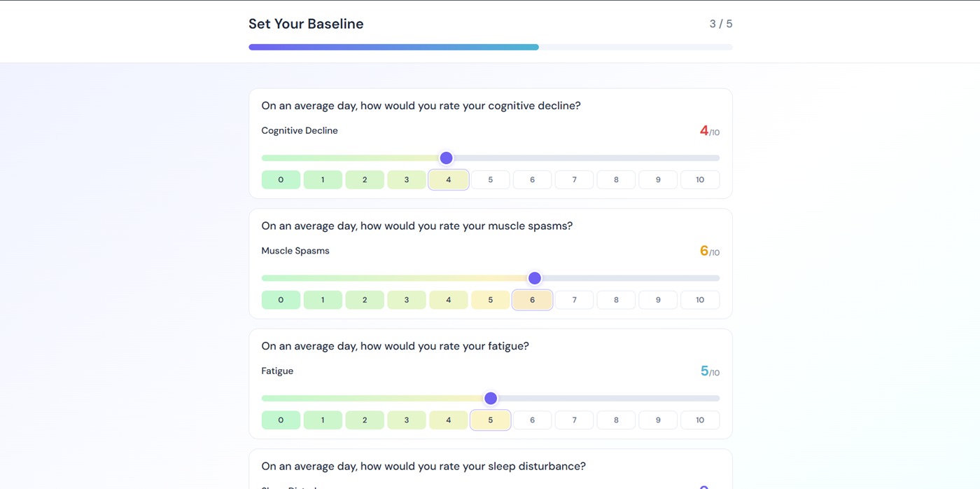Click the Fatigue slider handle

point(491,398)
